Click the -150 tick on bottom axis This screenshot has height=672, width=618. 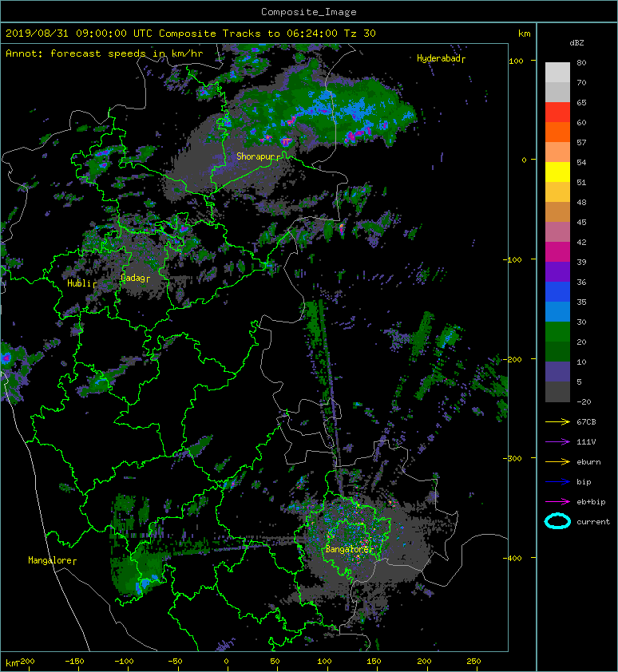[x=74, y=662]
